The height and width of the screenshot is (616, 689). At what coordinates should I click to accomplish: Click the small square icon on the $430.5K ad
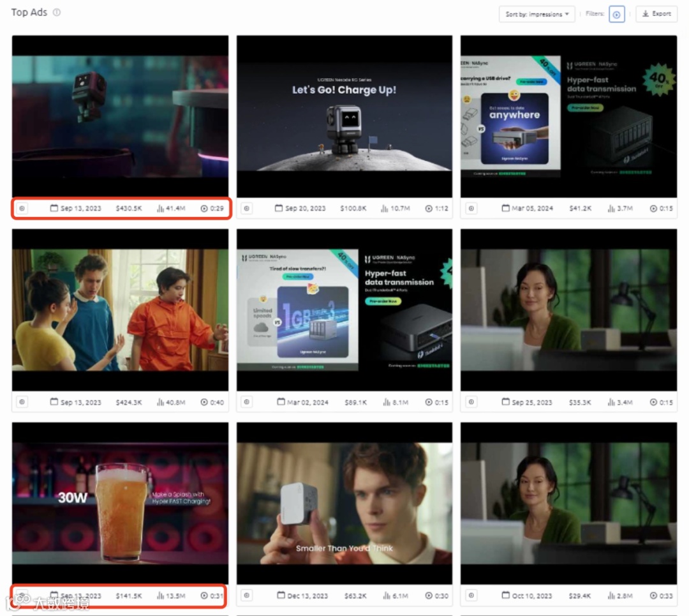point(22,208)
